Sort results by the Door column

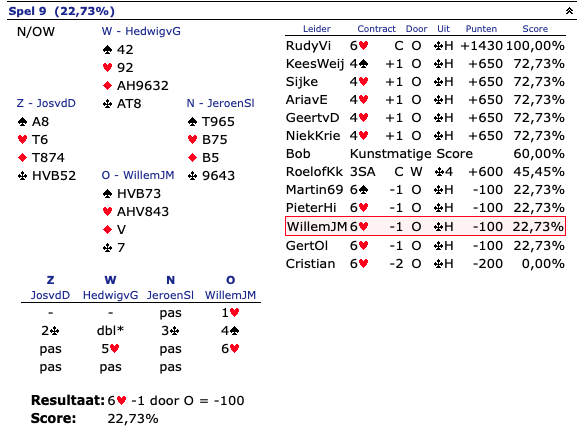(x=416, y=29)
